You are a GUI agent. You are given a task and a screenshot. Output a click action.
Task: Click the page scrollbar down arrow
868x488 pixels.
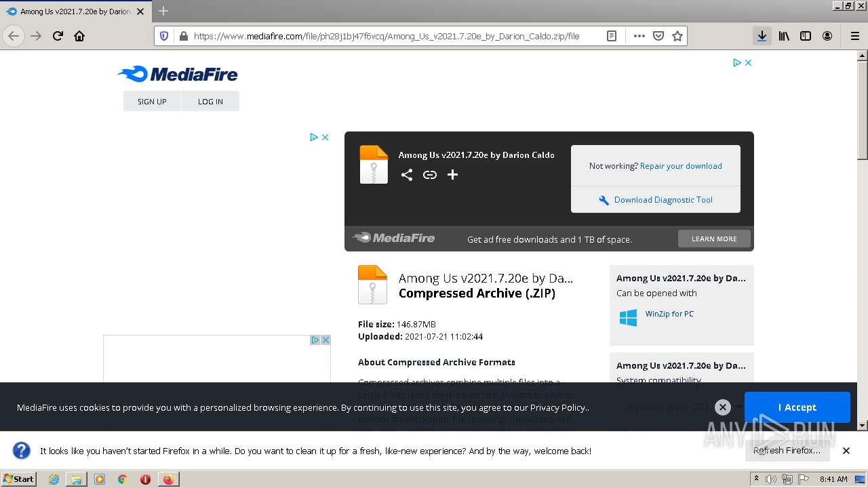(863, 425)
